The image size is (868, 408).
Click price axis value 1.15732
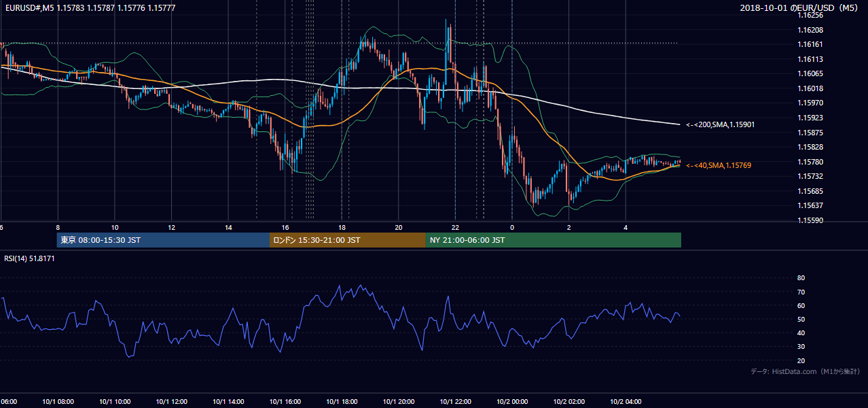coord(810,176)
